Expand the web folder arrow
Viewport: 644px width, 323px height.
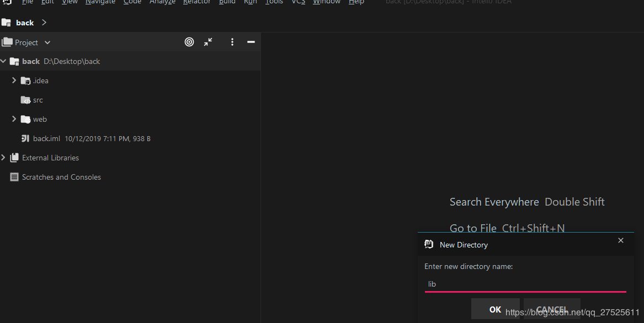tap(14, 119)
